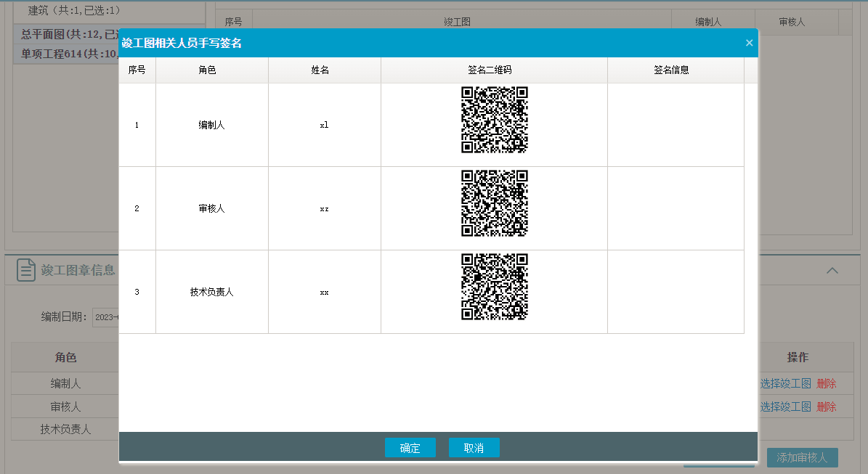Click sequence number 3 cell in dialog
This screenshot has height=474, width=868.
[137, 292]
